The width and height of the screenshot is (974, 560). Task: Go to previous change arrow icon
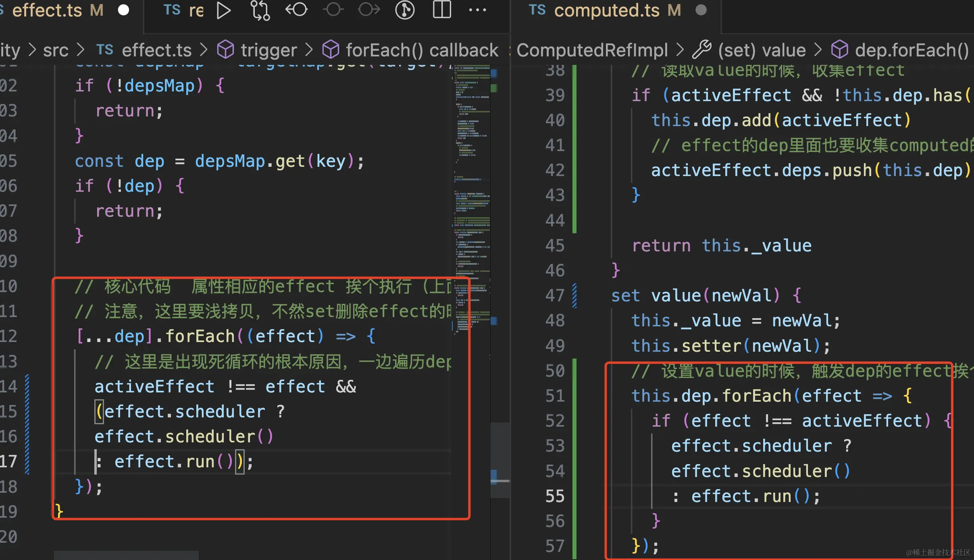point(296,10)
